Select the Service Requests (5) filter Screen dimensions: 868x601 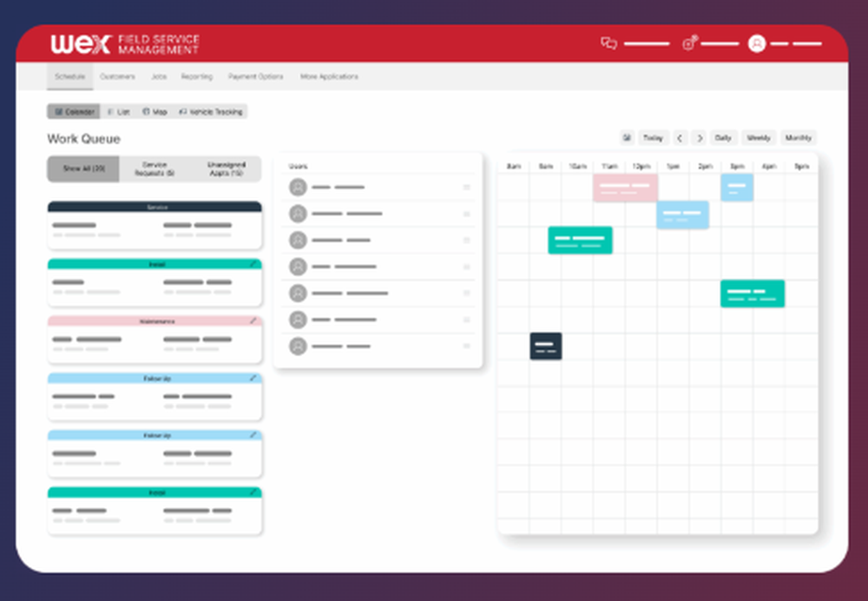pos(155,168)
